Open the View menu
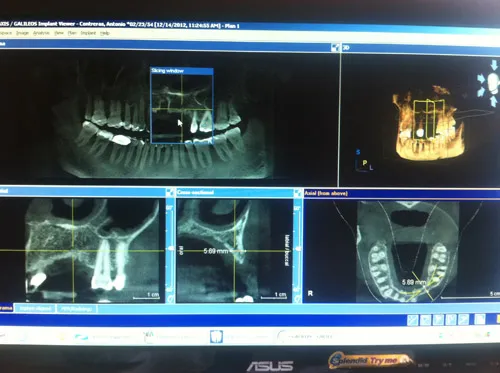 pyautogui.click(x=59, y=33)
